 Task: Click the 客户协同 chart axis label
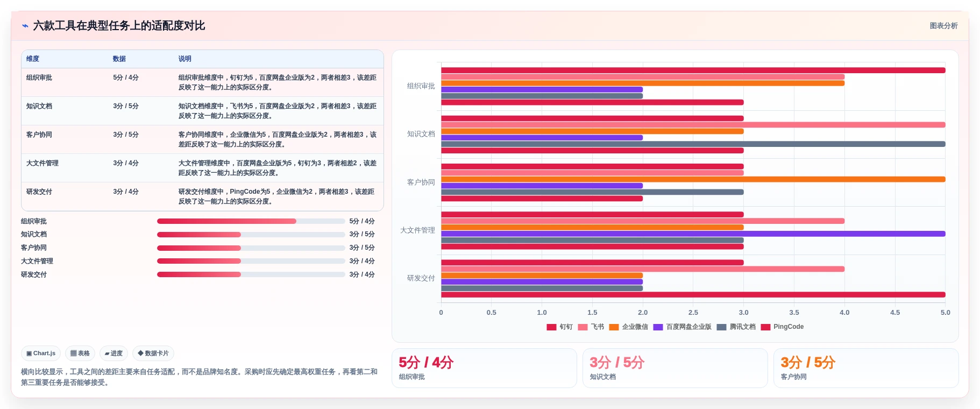(421, 182)
